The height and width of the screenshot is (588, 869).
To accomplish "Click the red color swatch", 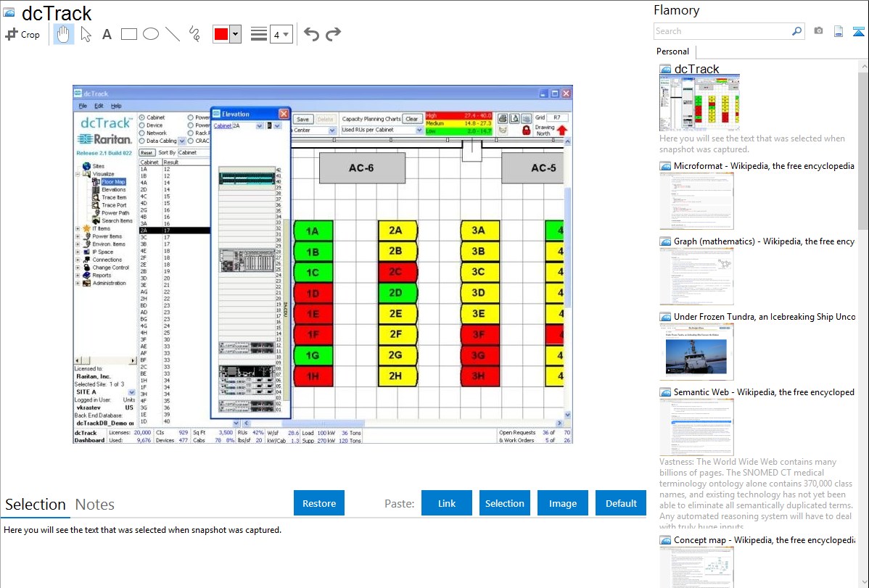I will tap(221, 34).
